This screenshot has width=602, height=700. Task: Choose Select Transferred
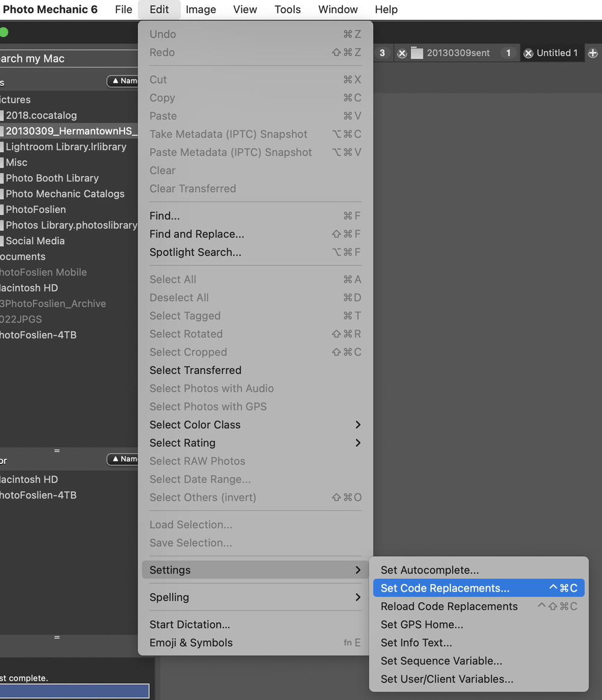pos(255,371)
